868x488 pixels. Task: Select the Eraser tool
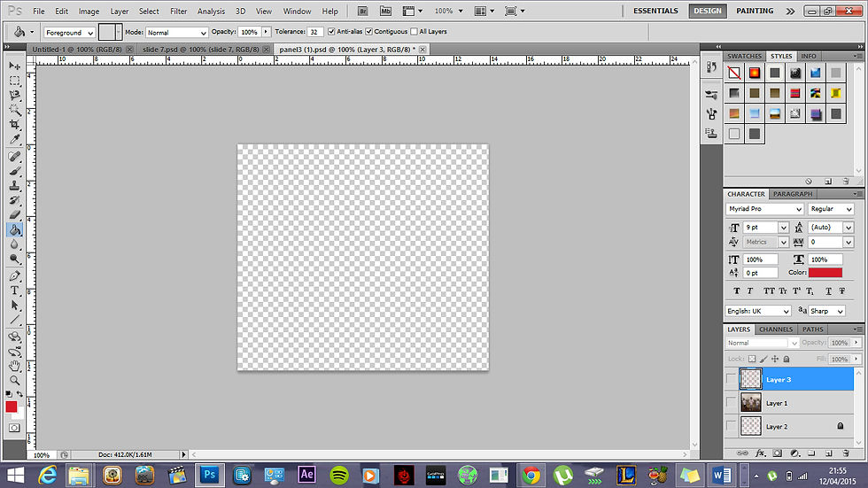point(14,214)
